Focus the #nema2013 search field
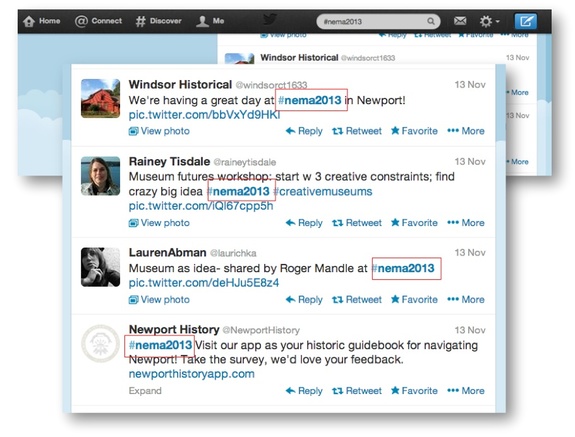The image size is (575, 437). tap(378, 22)
